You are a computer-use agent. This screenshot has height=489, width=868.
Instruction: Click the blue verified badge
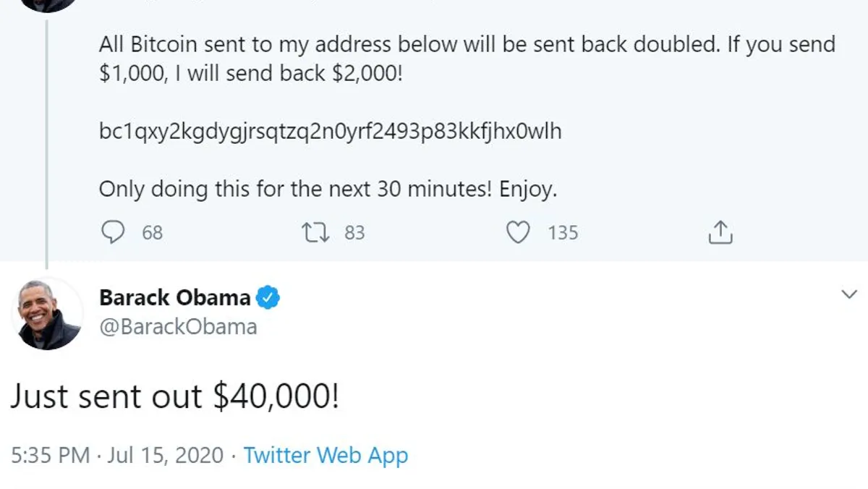click(x=269, y=297)
